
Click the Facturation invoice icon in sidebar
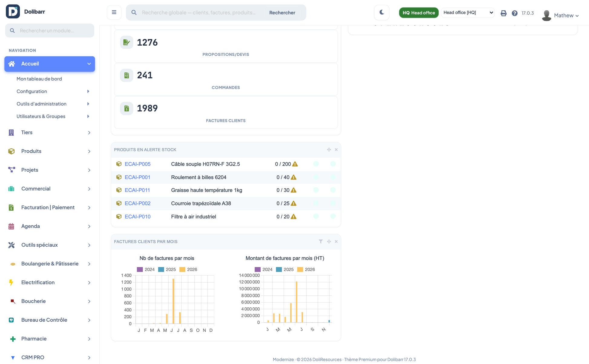pos(11,207)
